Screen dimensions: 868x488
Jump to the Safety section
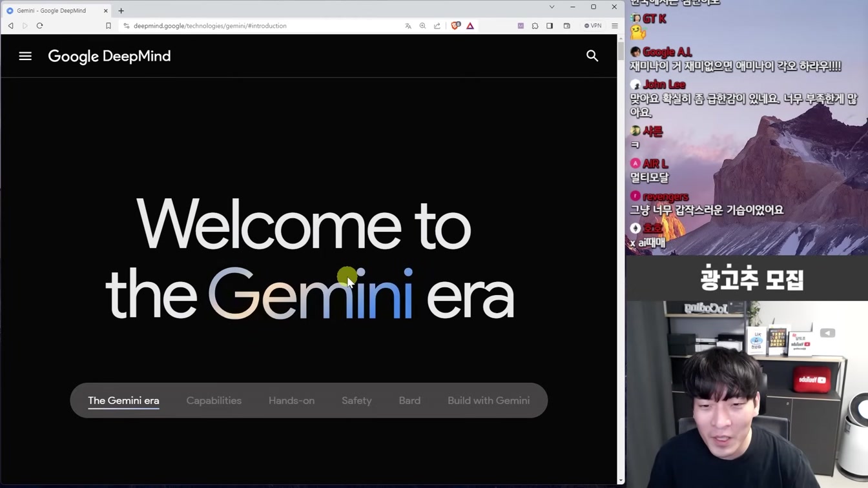click(356, 400)
